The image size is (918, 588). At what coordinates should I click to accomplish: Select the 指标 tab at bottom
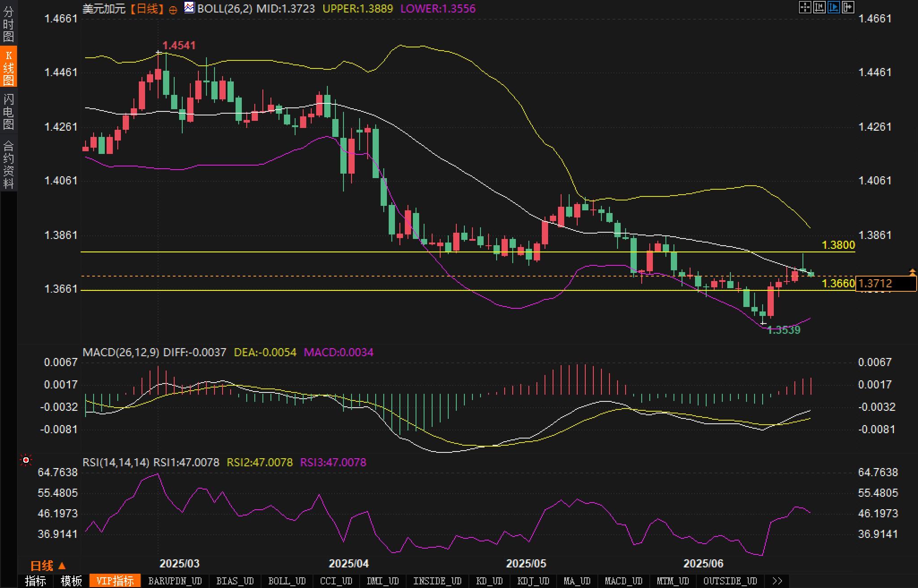[x=35, y=581]
